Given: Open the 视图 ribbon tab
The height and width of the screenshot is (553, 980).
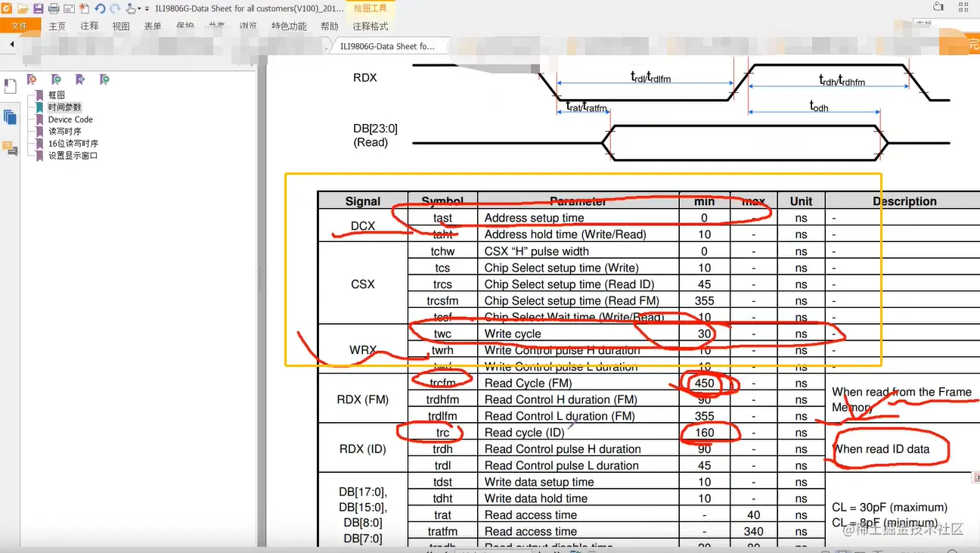Looking at the screenshot, I should click(121, 26).
